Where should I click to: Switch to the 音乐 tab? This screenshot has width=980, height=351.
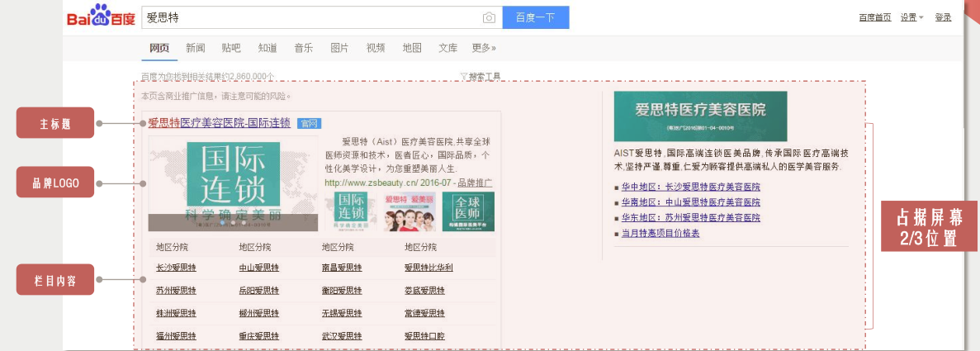tap(304, 48)
